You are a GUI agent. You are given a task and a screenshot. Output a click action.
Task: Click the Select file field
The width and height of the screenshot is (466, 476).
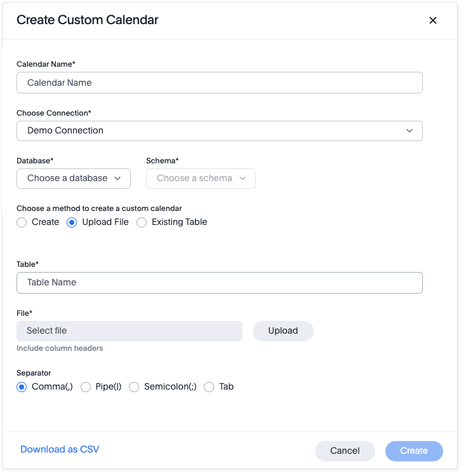pos(130,331)
